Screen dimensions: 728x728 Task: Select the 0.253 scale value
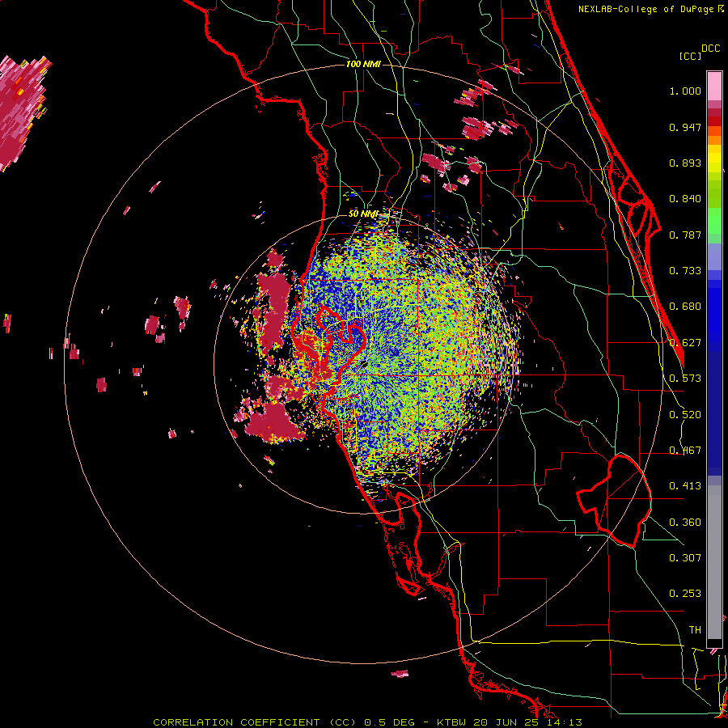click(685, 594)
